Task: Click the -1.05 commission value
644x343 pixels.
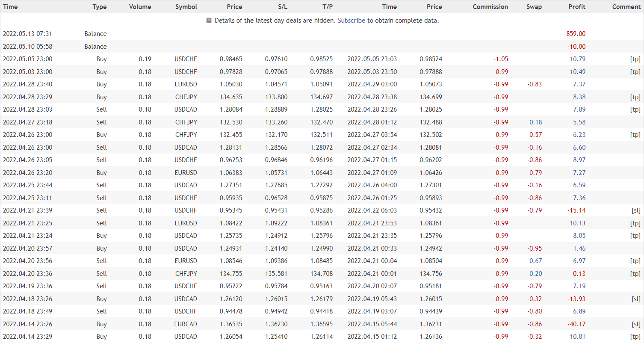Action: (501, 59)
